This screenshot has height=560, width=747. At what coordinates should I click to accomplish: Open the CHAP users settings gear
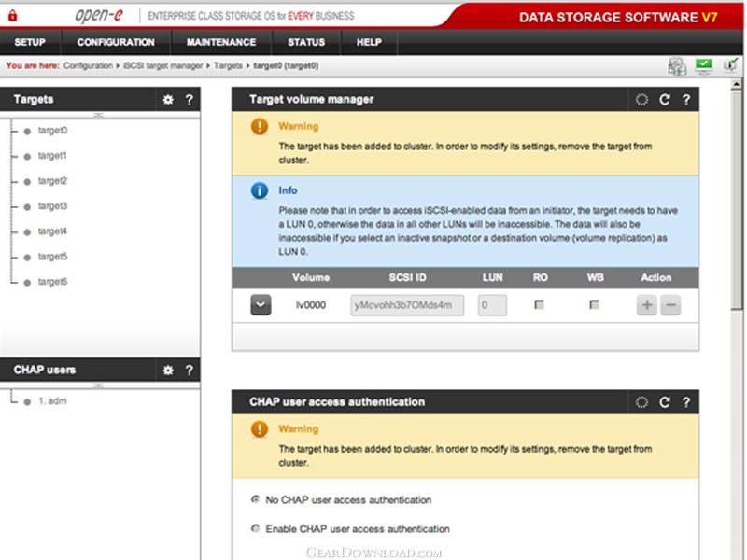168,370
